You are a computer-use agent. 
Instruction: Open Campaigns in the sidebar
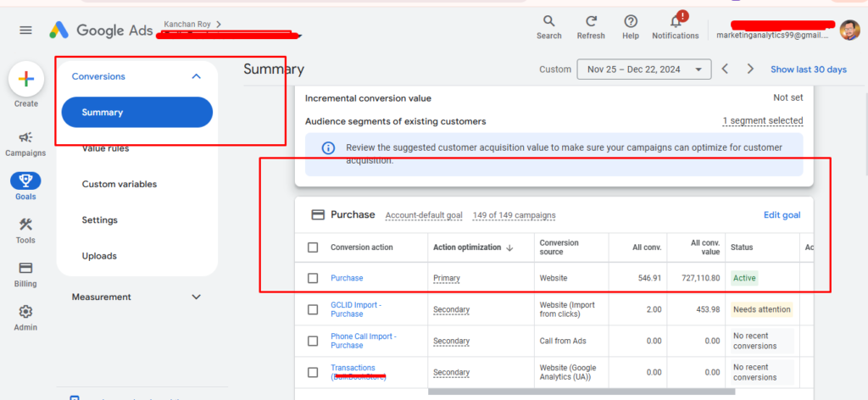[x=26, y=143]
